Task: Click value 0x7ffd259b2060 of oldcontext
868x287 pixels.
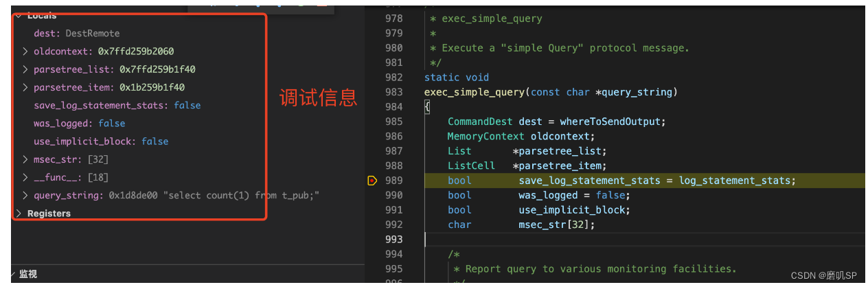Action: point(136,51)
